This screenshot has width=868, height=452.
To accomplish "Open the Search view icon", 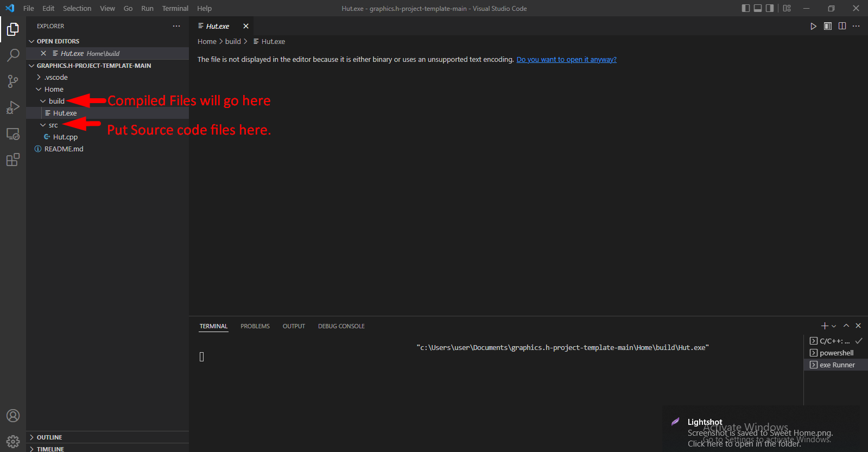I will (13, 55).
